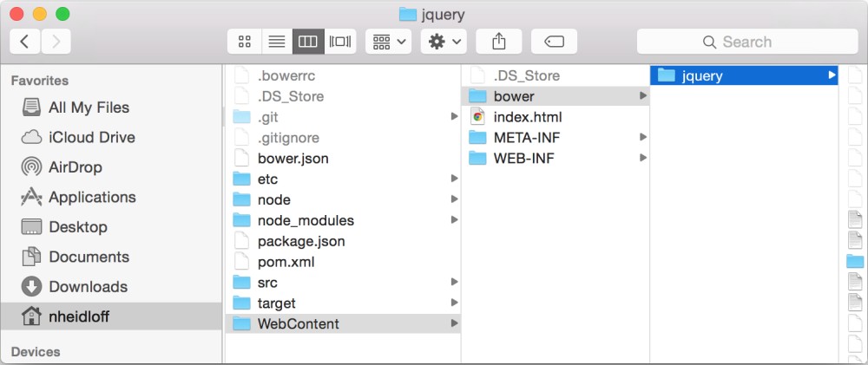
Task: Open the Action gear dropdown menu
Action: click(x=444, y=42)
